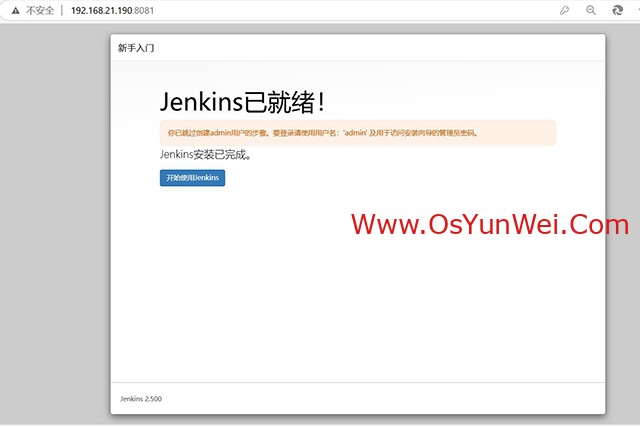Screen dimensions: 640x427
Task: Click the 开始使用Jenkins button
Action: (x=192, y=178)
